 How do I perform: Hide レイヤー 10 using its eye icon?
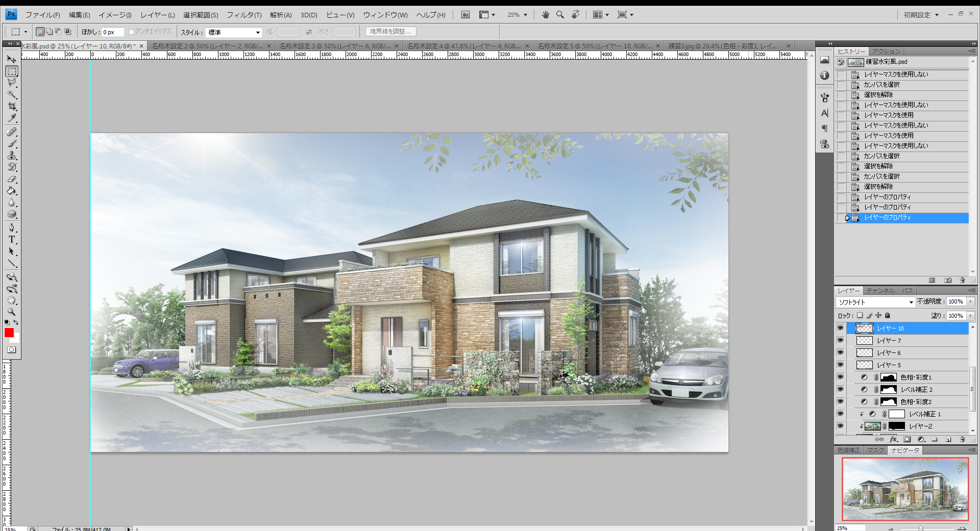(840, 328)
